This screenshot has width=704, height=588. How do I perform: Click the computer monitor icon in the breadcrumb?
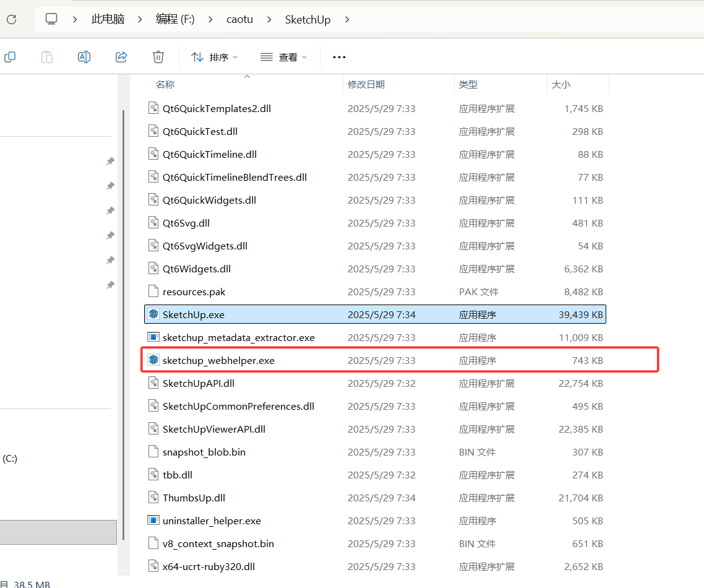tap(51, 19)
